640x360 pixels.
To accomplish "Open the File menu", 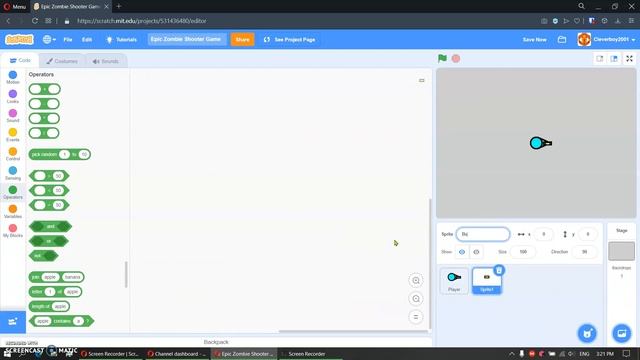I will coord(68,40).
